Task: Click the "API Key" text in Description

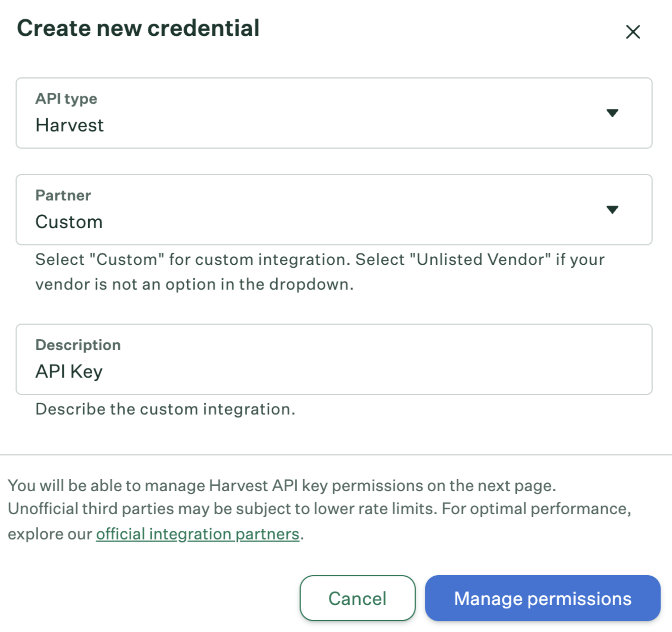Action: coord(69,371)
